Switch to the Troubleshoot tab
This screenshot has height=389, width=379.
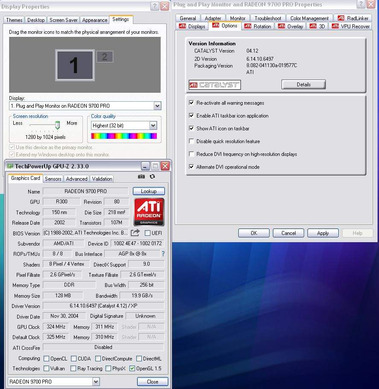point(268,18)
